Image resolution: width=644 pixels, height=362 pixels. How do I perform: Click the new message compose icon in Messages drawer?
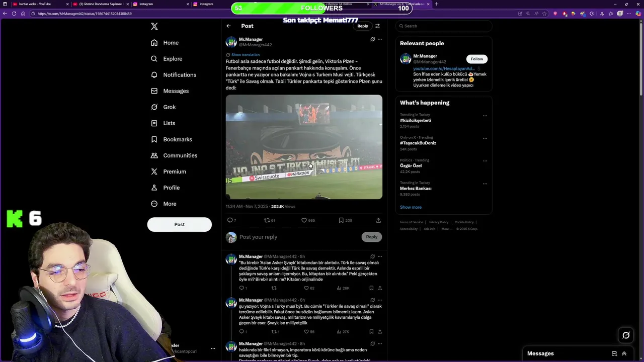click(x=614, y=353)
